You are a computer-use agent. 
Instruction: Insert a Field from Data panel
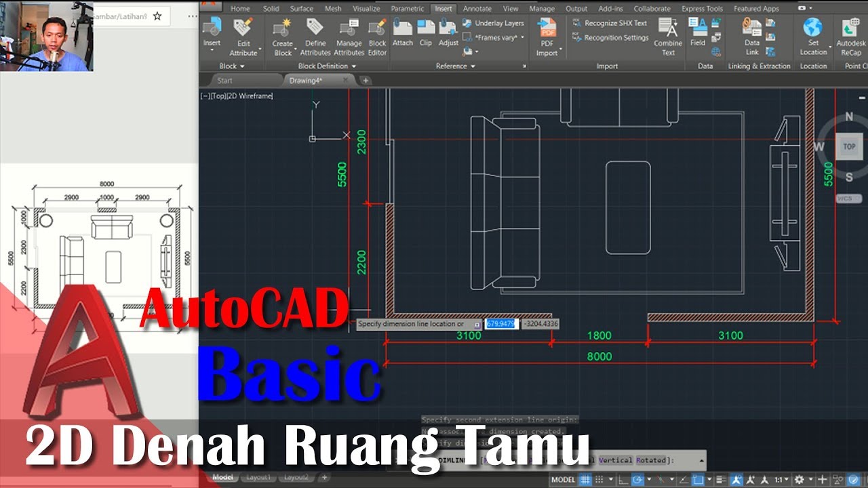point(698,32)
